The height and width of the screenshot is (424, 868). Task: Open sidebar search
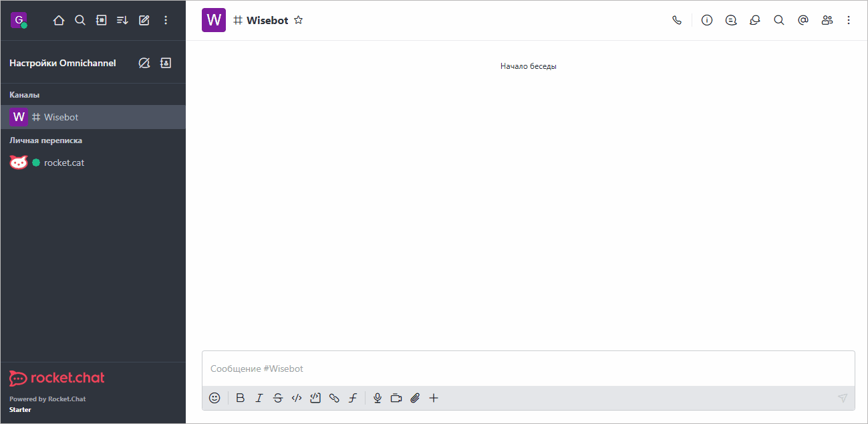pyautogui.click(x=80, y=20)
